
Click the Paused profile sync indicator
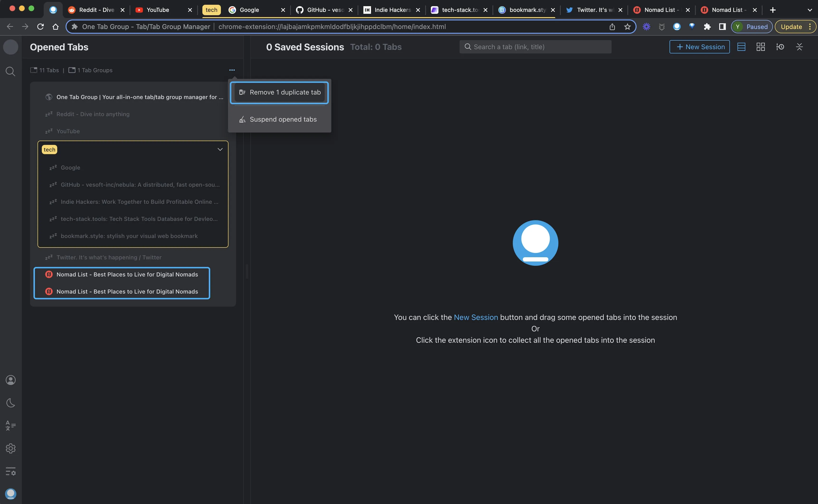click(752, 27)
